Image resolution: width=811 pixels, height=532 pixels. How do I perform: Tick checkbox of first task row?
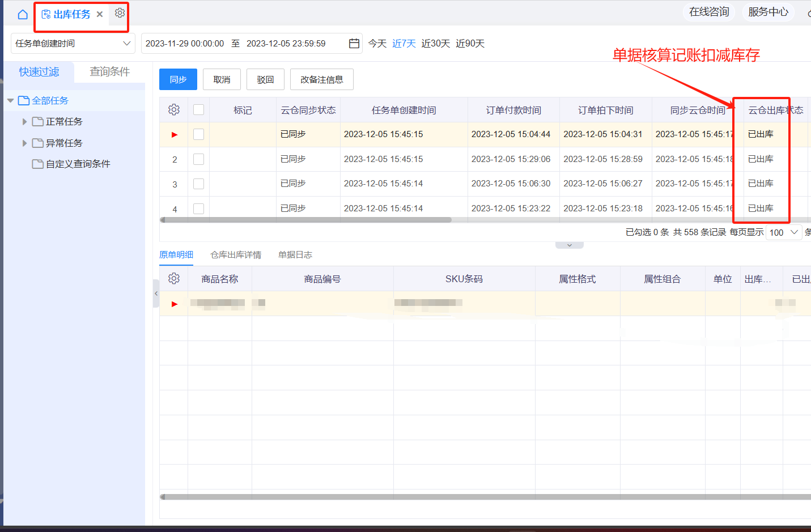(x=198, y=134)
